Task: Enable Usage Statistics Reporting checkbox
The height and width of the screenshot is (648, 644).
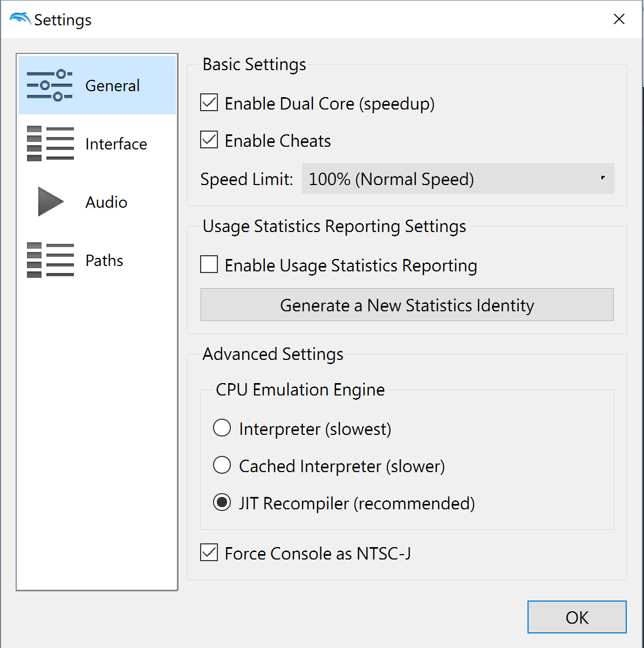Action: click(x=209, y=264)
